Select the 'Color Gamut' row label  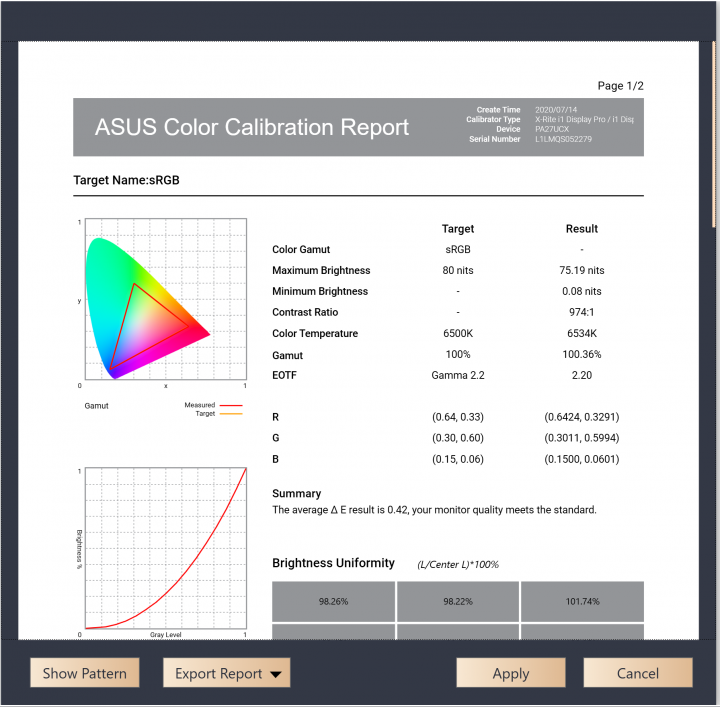[301, 249]
